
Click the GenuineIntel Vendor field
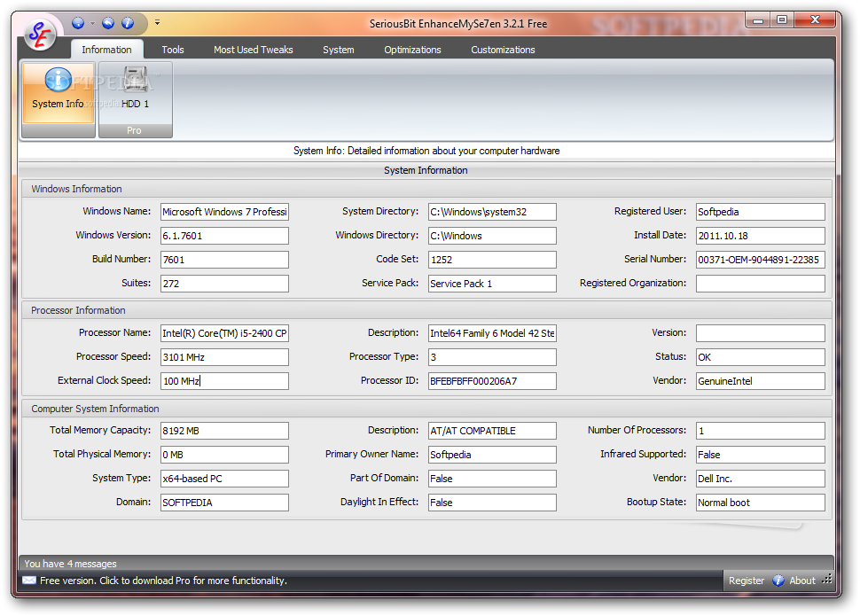[x=760, y=381]
